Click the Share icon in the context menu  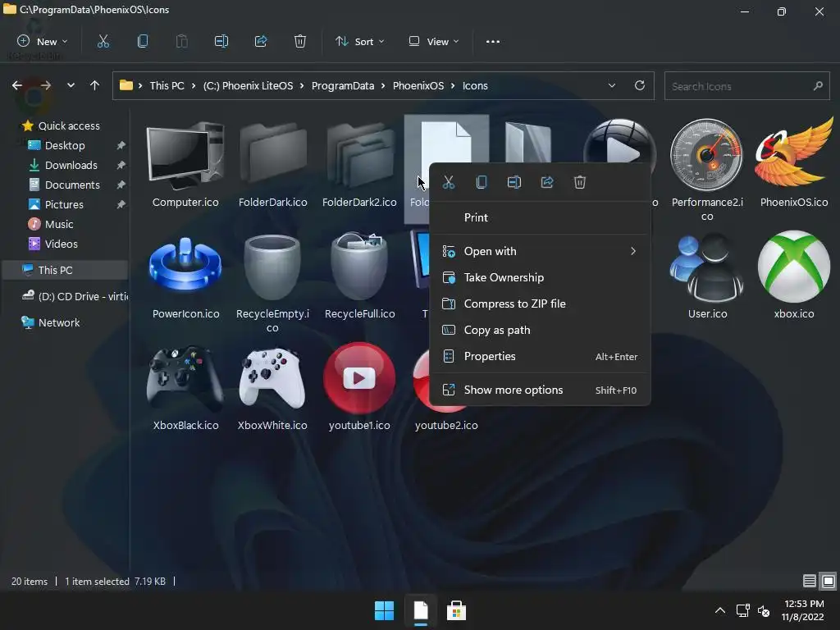pos(547,182)
